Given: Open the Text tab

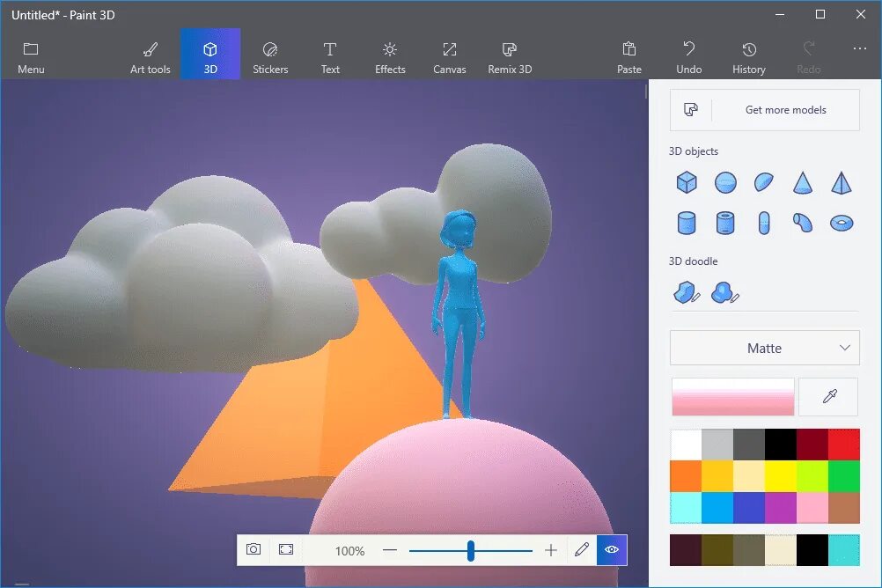Looking at the screenshot, I should pyautogui.click(x=330, y=58).
